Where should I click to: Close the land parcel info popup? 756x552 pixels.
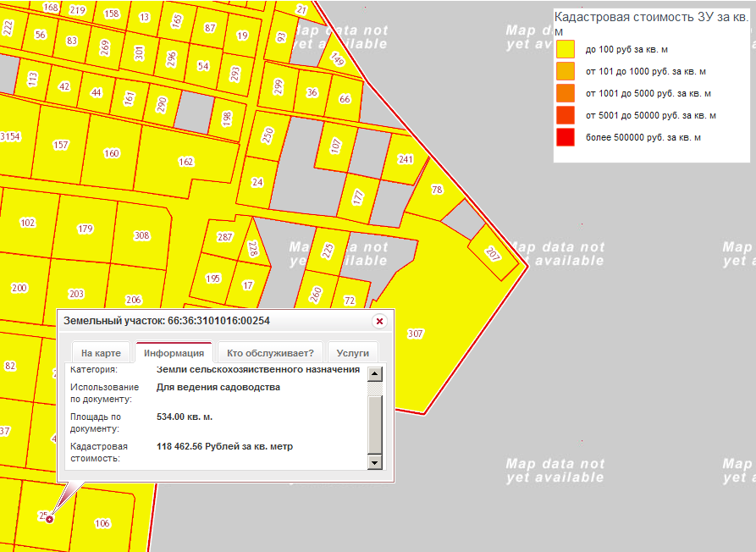[379, 321]
